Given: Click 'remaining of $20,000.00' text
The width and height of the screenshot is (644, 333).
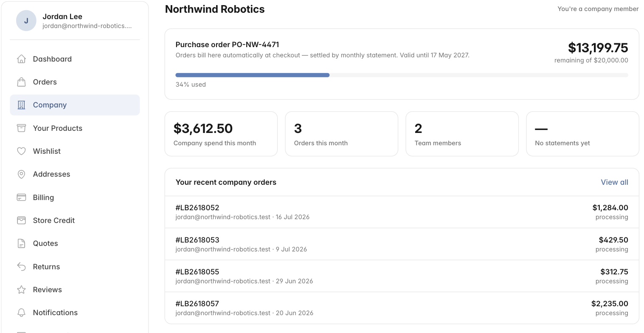Looking at the screenshot, I should click(591, 60).
